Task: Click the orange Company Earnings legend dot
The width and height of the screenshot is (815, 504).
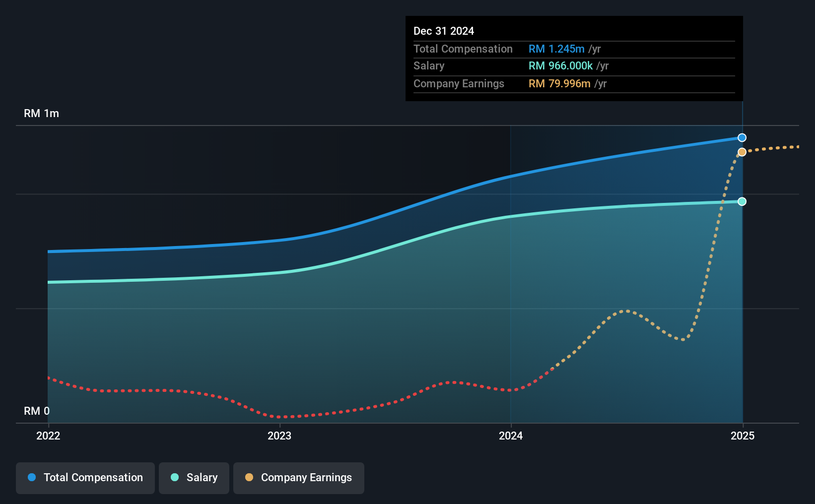Action: tap(249, 477)
